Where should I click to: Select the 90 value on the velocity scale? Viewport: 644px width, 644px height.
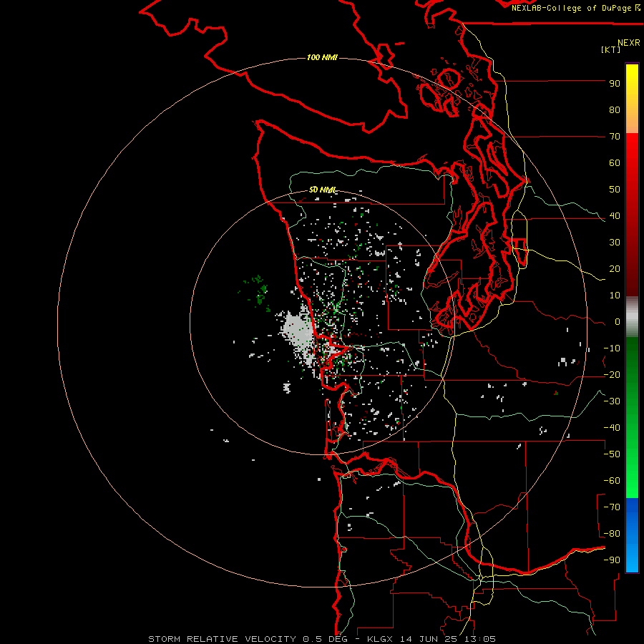[615, 84]
